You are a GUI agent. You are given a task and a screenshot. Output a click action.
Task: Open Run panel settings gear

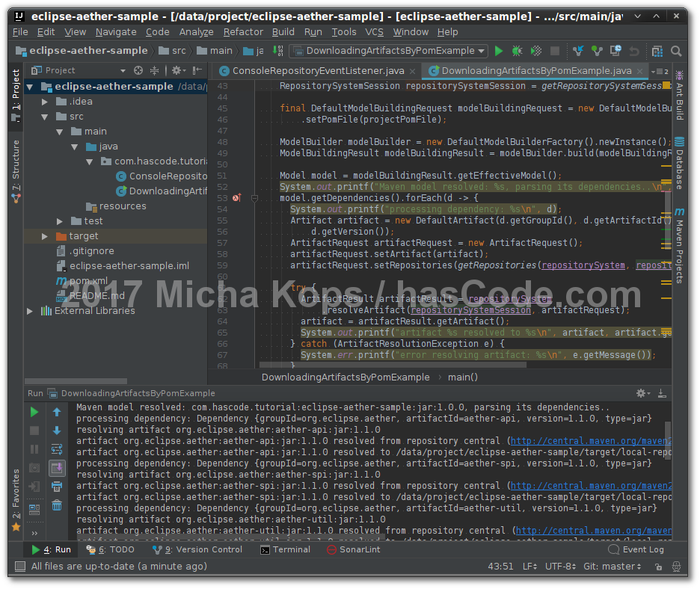tap(642, 393)
